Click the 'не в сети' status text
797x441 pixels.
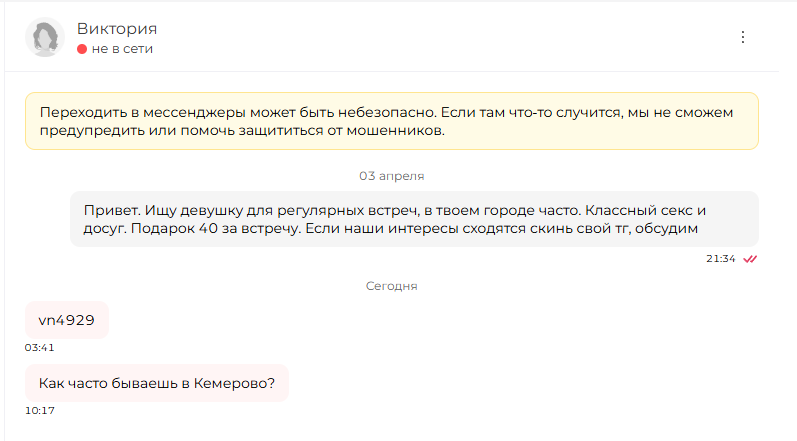122,49
